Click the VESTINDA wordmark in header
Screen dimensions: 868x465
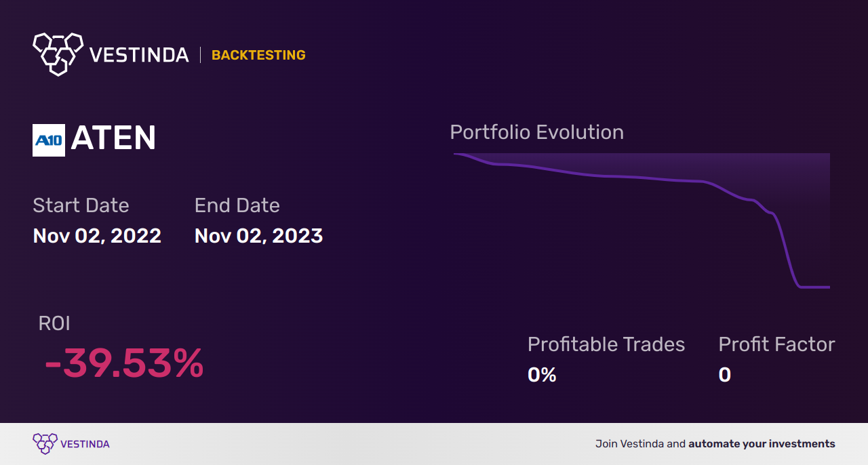139,55
